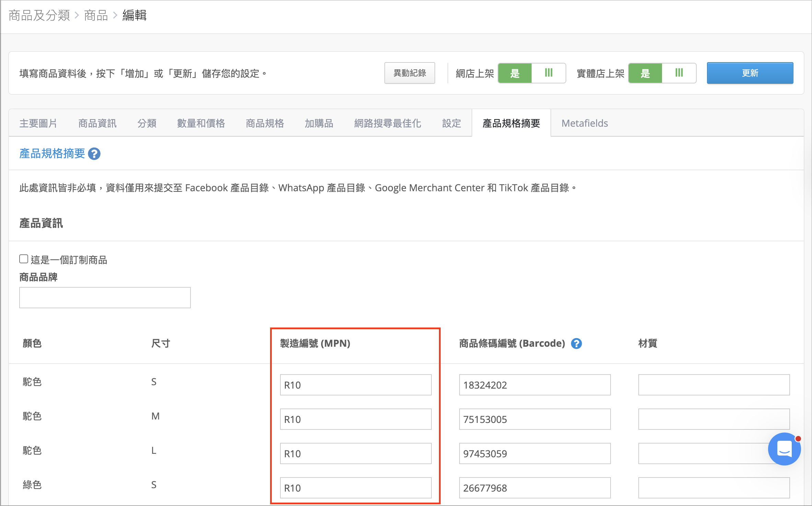Click Barcode field containing 75153005

[x=535, y=419]
